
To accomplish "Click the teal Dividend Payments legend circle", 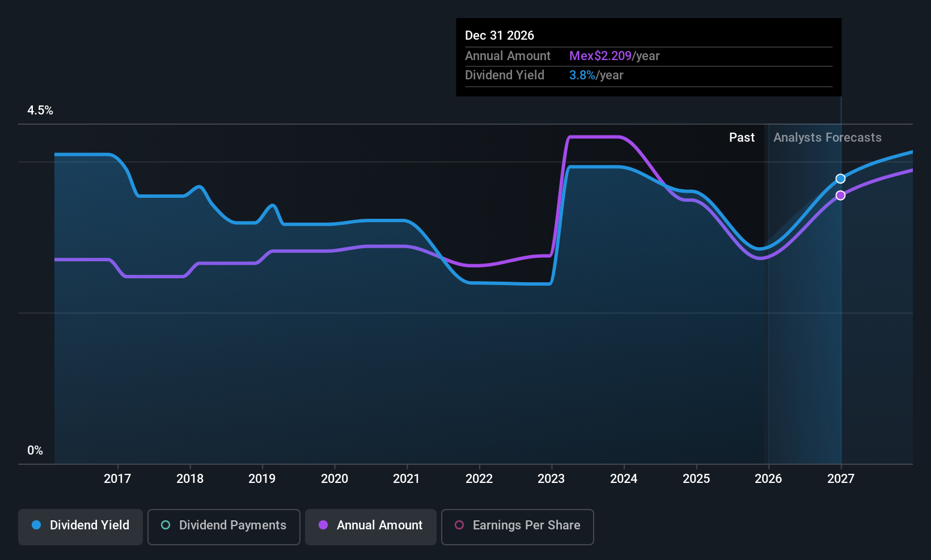I will (166, 525).
